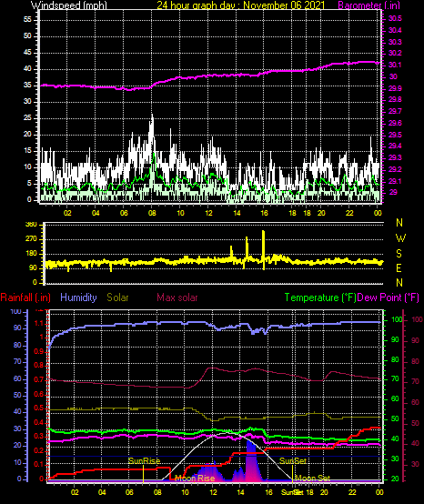Select the olive Solar legend label
Image resolution: width=424 pixels, height=504 pixels.
(x=117, y=297)
